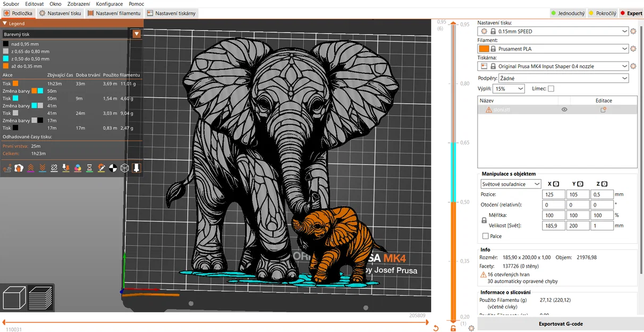Toggle tool changes icon in legend toolbar
Viewport: 644px width, 332px height.
click(x=66, y=168)
